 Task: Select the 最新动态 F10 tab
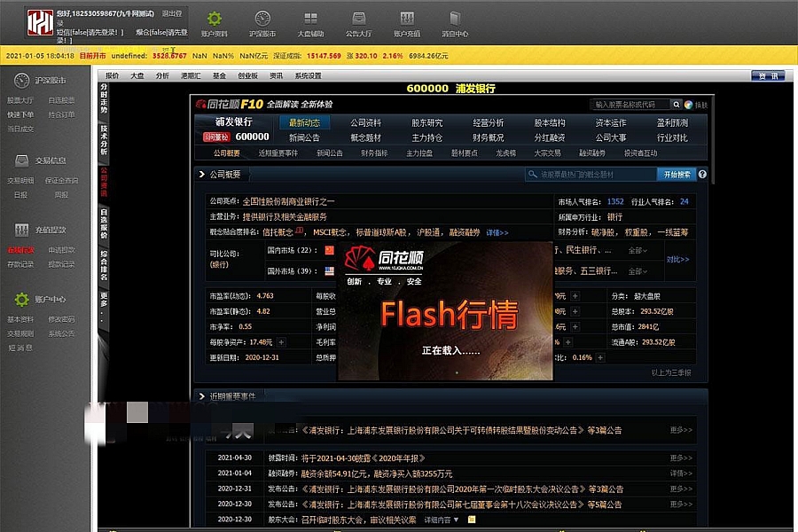click(304, 122)
